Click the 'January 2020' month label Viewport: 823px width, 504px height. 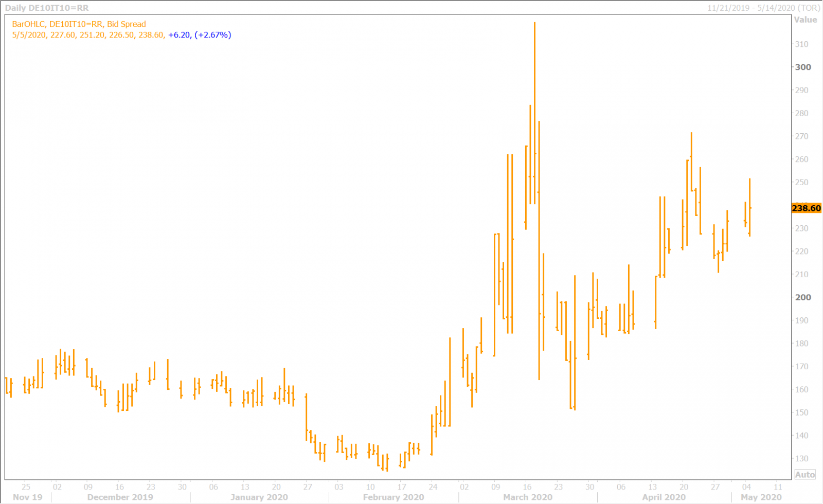click(x=259, y=497)
